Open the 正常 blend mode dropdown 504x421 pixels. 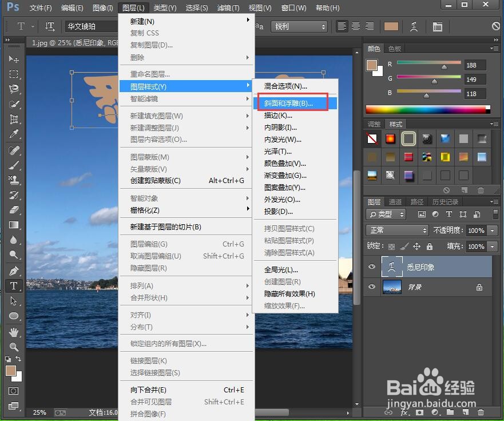[397, 231]
